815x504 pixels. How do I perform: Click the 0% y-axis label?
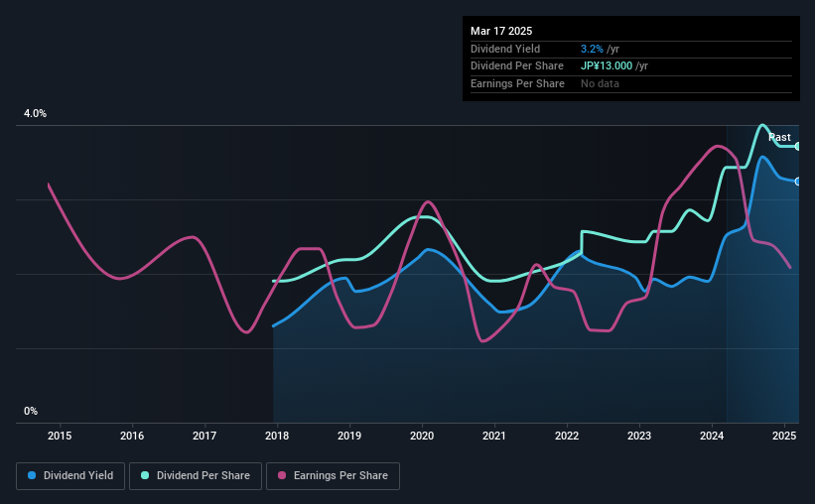click(31, 411)
